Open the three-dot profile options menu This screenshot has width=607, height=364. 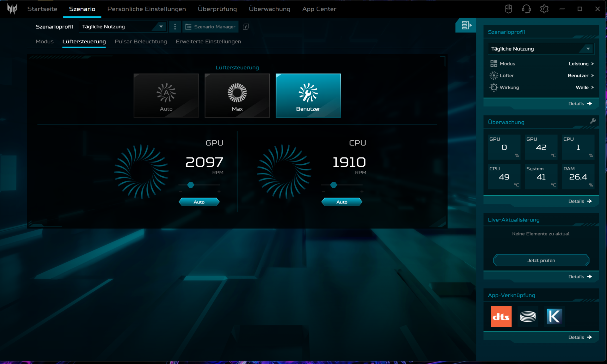click(175, 27)
